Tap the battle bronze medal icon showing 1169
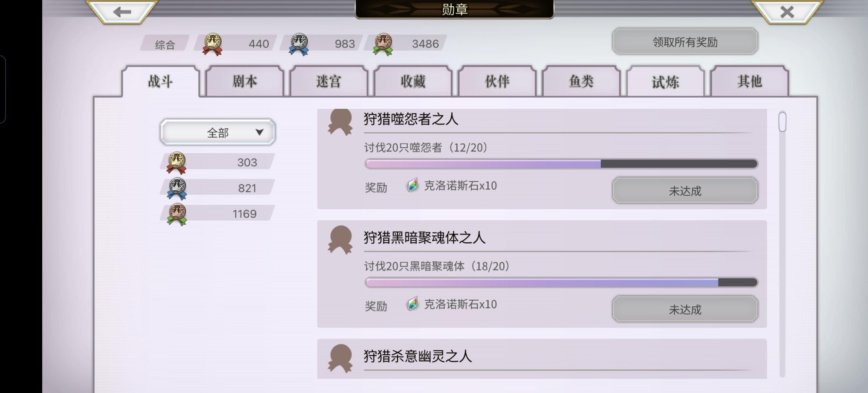The height and width of the screenshot is (393, 868). tap(176, 214)
